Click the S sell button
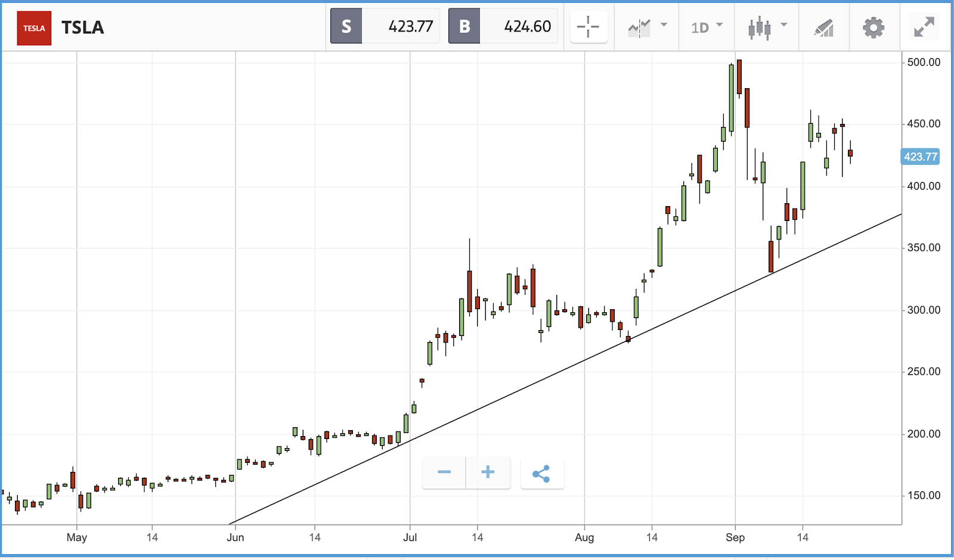The width and height of the screenshot is (954, 560). pos(346,26)
